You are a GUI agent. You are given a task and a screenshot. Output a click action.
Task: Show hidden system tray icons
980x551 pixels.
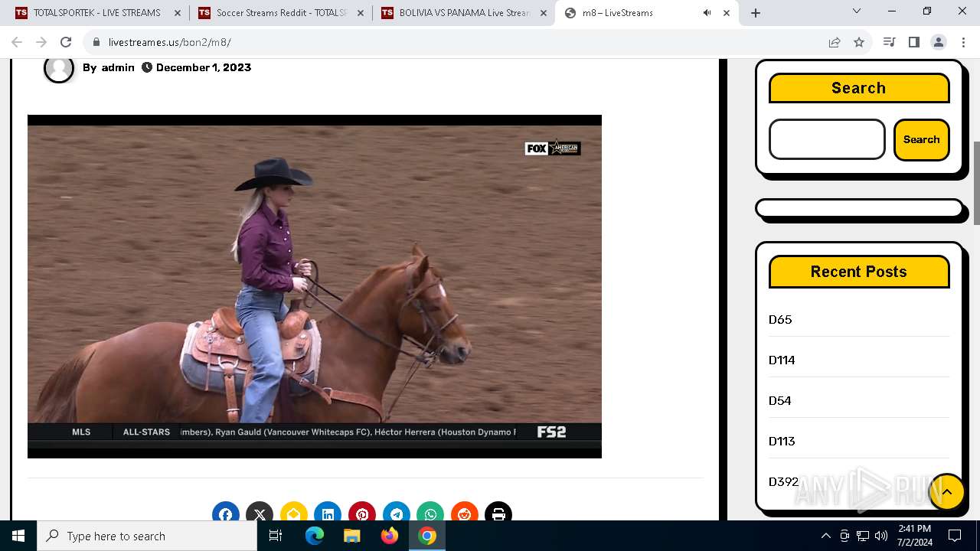pos(825,536)
